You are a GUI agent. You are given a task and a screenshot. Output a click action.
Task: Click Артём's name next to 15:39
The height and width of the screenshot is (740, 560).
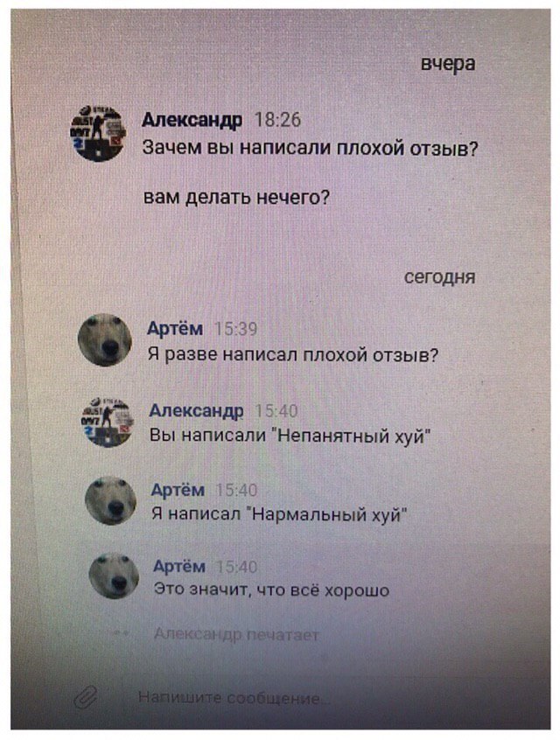(175, 328)
